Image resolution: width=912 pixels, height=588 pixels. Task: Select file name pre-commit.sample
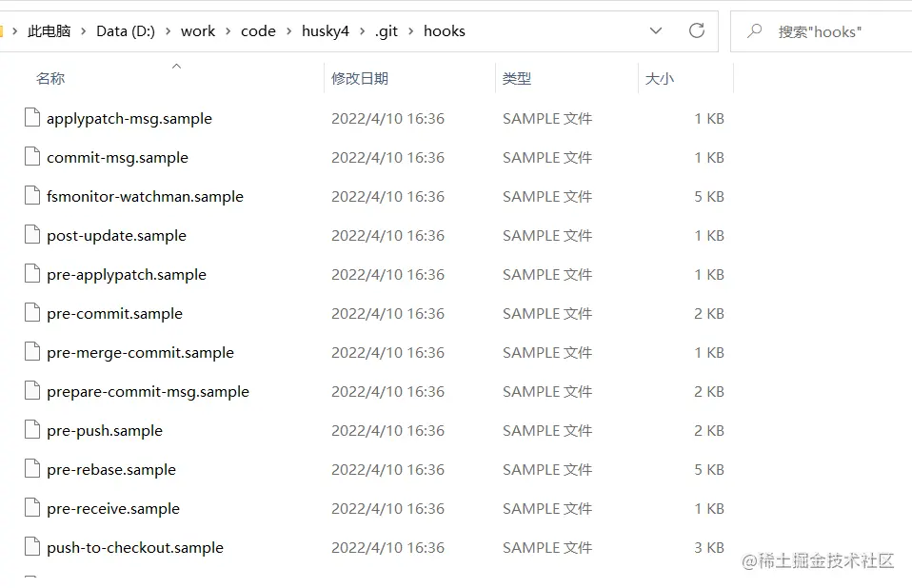point(114,314)
